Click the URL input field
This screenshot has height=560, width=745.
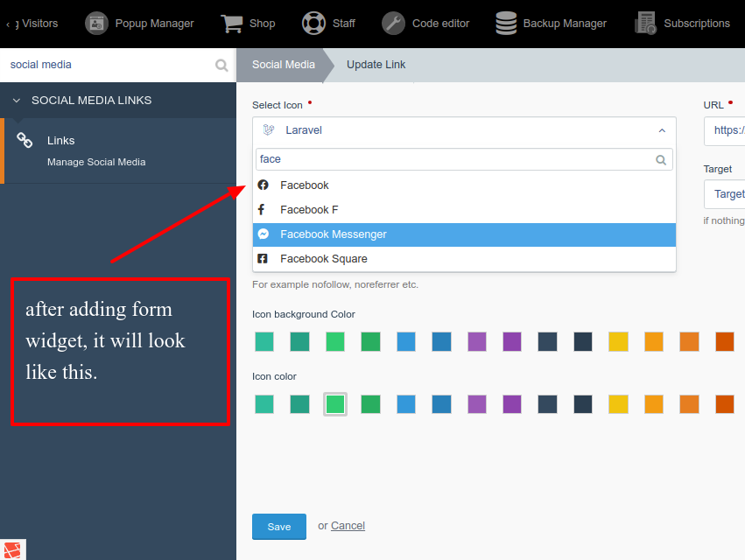724,130
